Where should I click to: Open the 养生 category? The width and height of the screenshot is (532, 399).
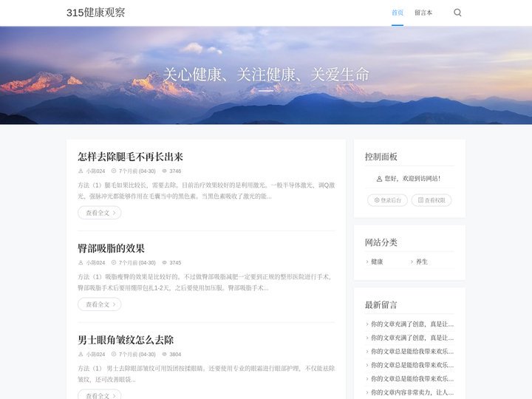(422, 262)
